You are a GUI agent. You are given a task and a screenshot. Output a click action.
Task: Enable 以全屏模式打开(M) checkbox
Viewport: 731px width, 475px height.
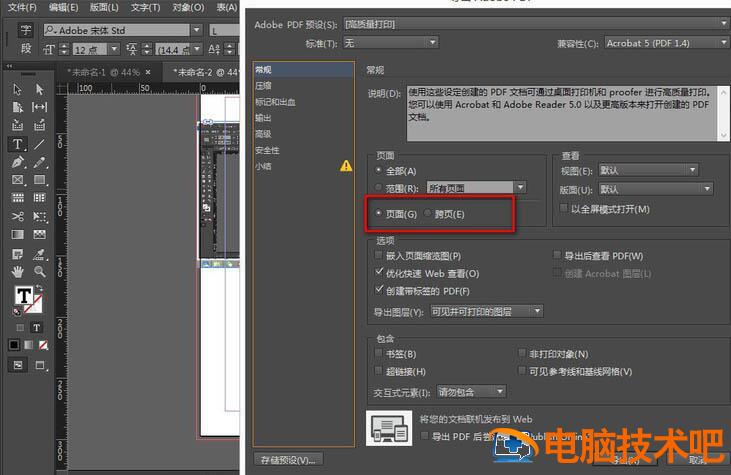564,208
